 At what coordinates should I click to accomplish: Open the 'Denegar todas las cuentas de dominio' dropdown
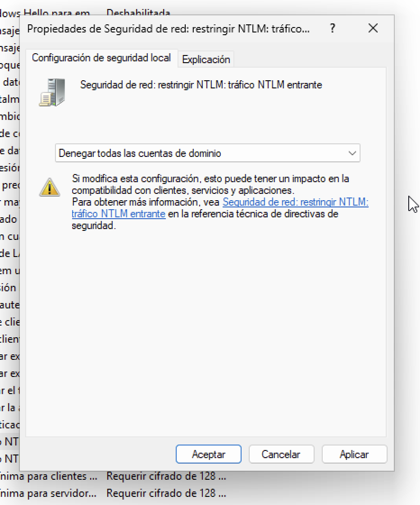click(x=207, y=153)
